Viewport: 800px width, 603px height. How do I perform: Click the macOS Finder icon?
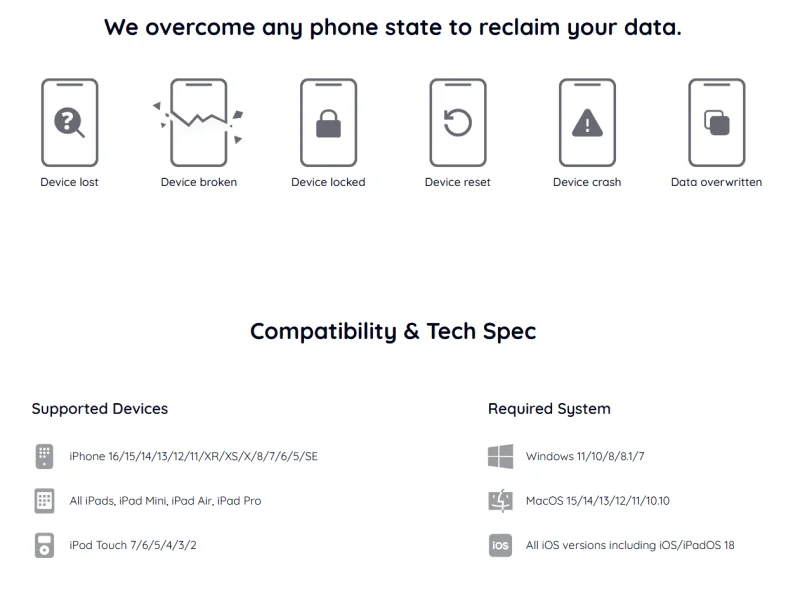pyautogui.click(x=501, y=500)
